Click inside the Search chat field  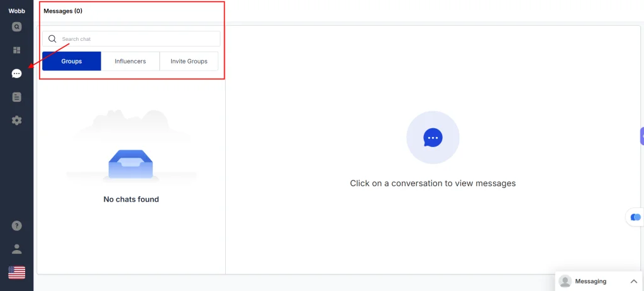point(138,39)
